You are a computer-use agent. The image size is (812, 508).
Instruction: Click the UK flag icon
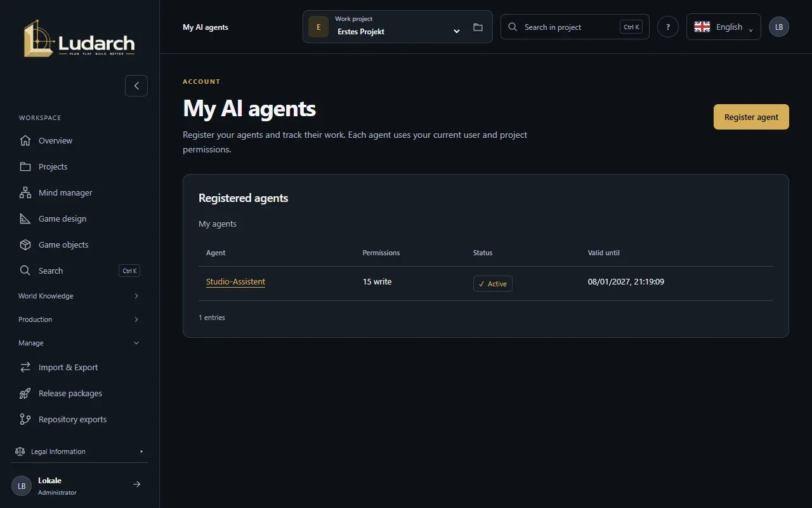pyautogui.click(x=702, y=27)
